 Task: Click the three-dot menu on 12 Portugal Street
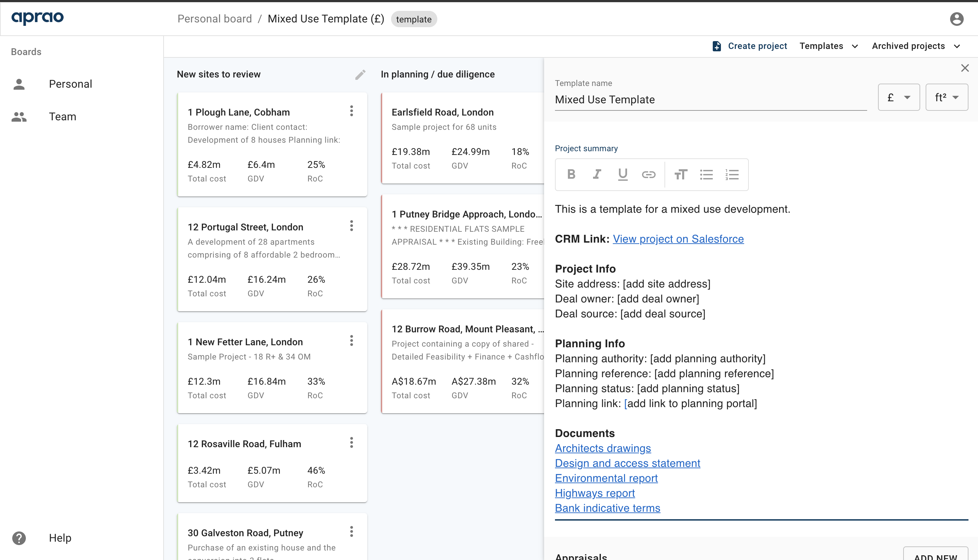(x=352, y=226)
